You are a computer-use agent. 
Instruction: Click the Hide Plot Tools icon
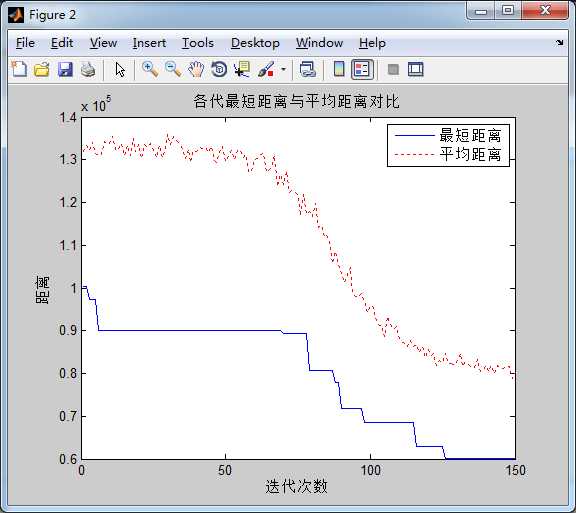point(393,69)
